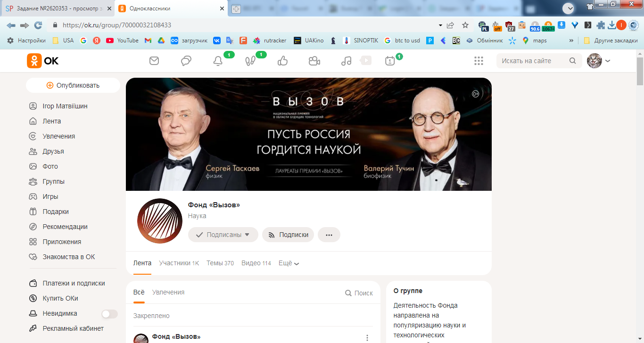This screenshot has width=644, height=343.
Task: Open Notifications bell icon
Action: pyautogui.click(x=218, y=61)
